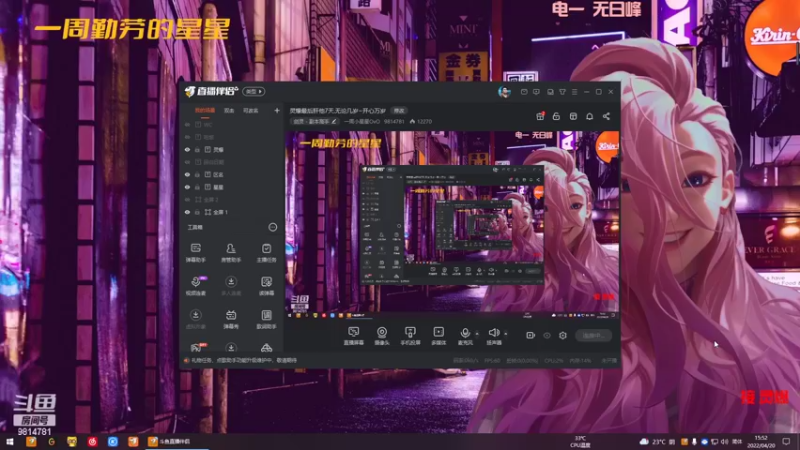Viewport: 800px width, 450px height.
Task: Click the shirt skin icon in the title bar
Action: (562, 92)
